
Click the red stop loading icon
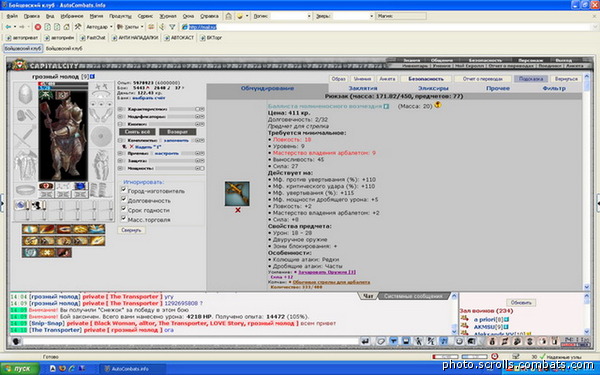[x=38, y=27]
